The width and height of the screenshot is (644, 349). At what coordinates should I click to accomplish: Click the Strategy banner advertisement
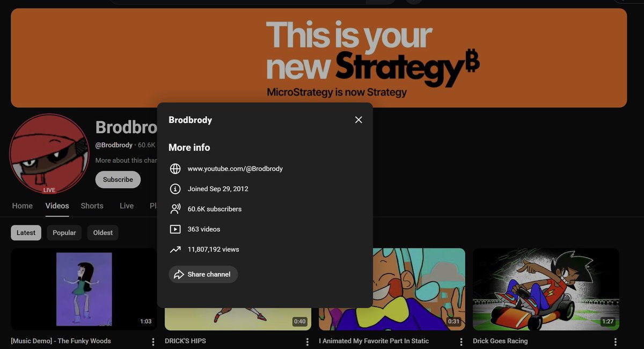click(319, 58)
